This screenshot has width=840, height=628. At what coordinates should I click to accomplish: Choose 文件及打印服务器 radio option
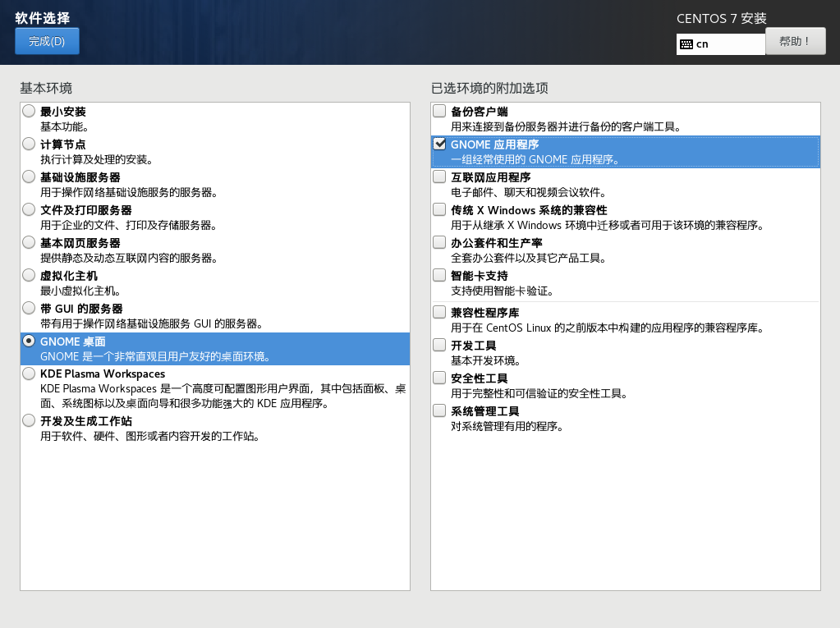(29, 209)
